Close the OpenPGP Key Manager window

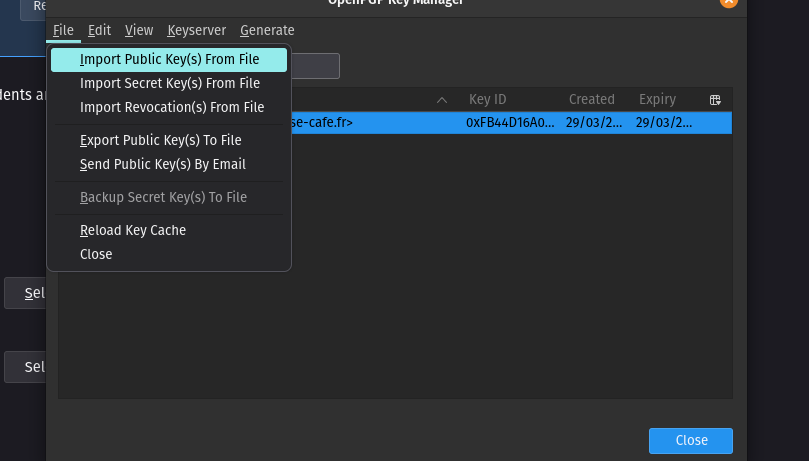coord(729,2)
